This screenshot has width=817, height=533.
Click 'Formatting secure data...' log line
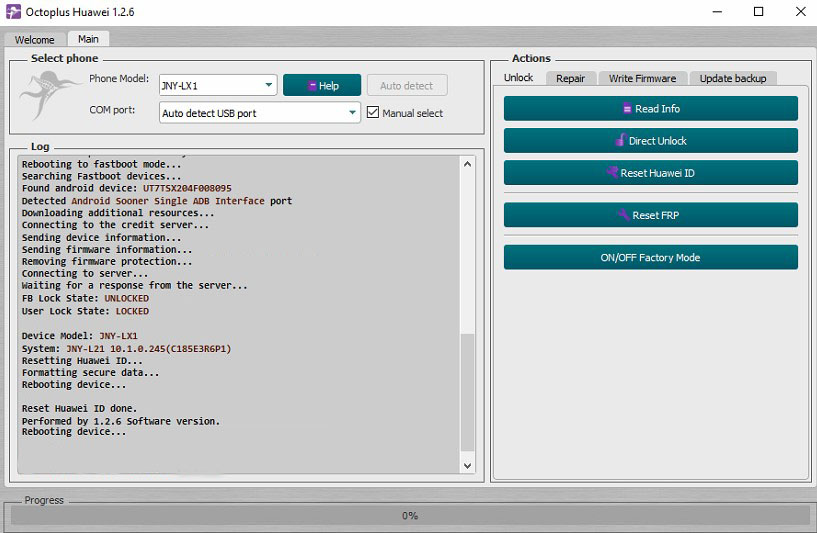pos(90,373)
